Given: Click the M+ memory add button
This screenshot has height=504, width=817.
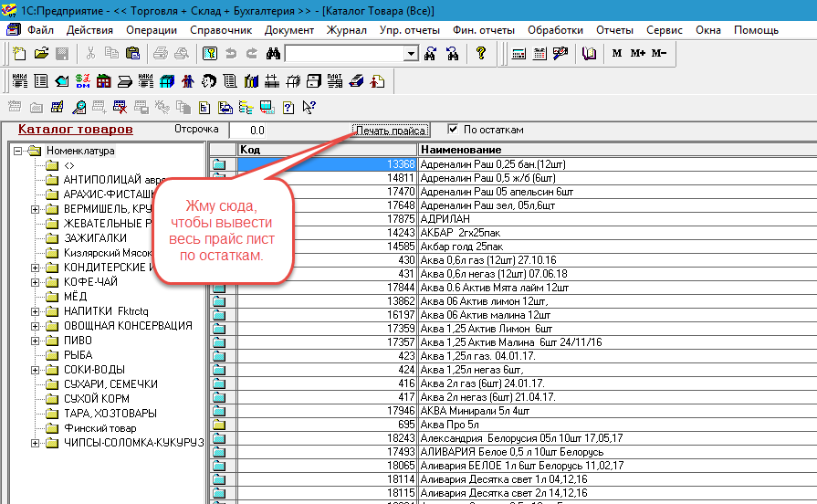Looking at the screenshot, I should 638,53.
